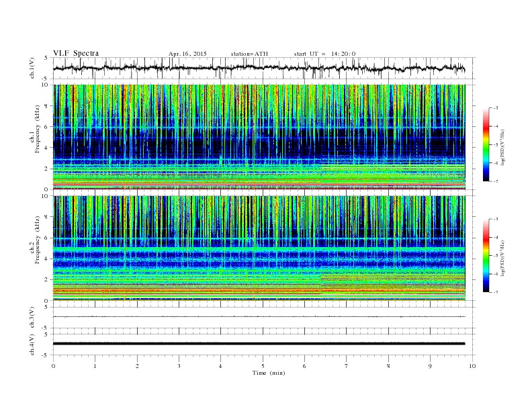Click the ch.1 voltage waveform trace
The image size is (532, 411).
(x=259, y=68)
